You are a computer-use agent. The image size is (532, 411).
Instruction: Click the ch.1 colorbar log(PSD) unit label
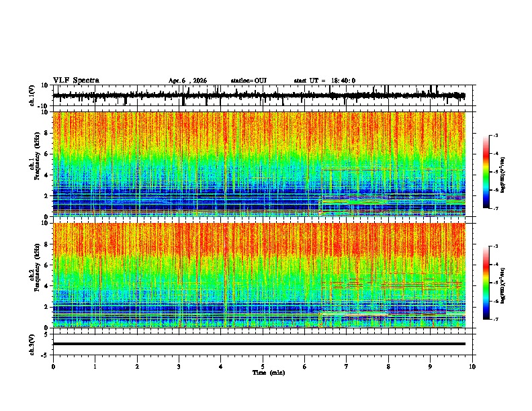(x=503, y=175)
